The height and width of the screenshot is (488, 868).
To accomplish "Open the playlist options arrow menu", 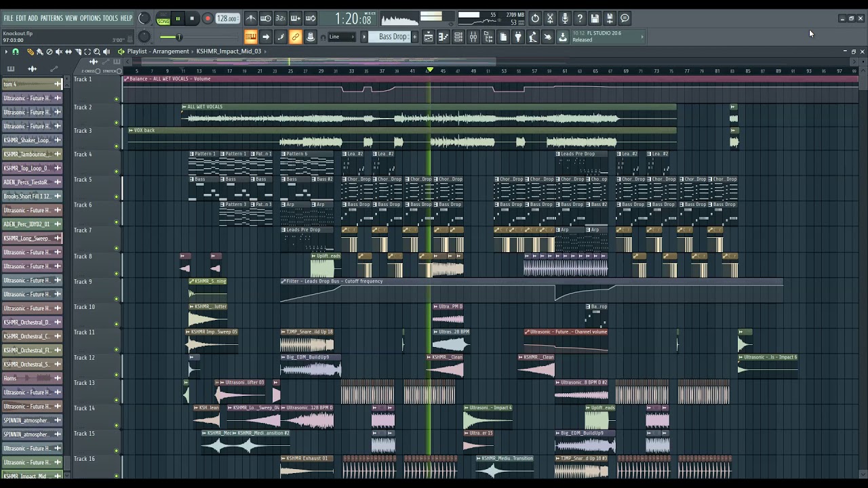I will (x=6, y=52).
